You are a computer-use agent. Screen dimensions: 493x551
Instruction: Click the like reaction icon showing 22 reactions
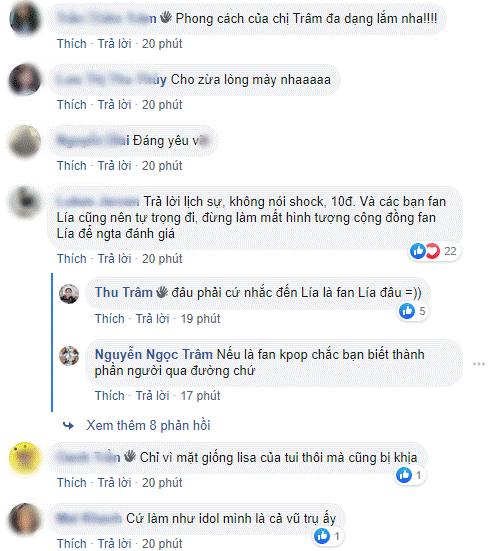click(418, 251)
